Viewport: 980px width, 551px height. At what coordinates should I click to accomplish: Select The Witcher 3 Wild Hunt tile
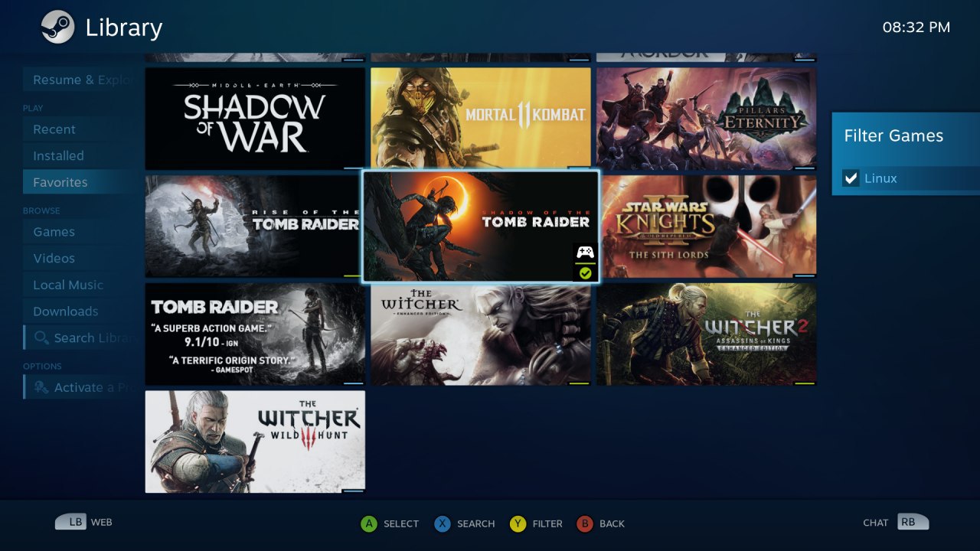tap(255, 442)
